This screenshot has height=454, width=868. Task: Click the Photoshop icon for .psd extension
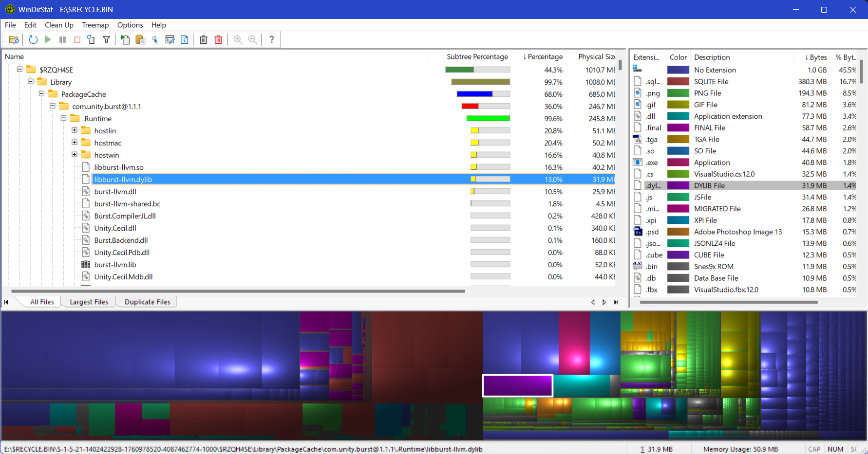point(638,232)
